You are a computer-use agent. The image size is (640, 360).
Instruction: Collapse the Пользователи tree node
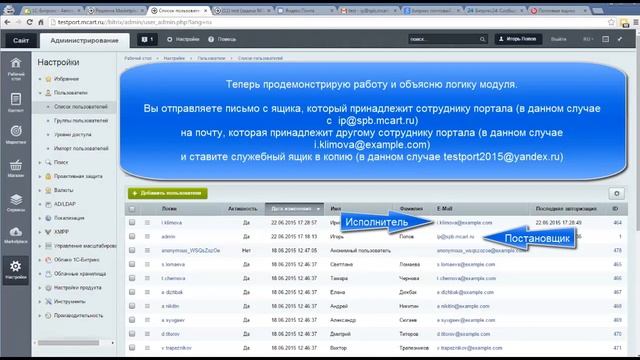40,93
